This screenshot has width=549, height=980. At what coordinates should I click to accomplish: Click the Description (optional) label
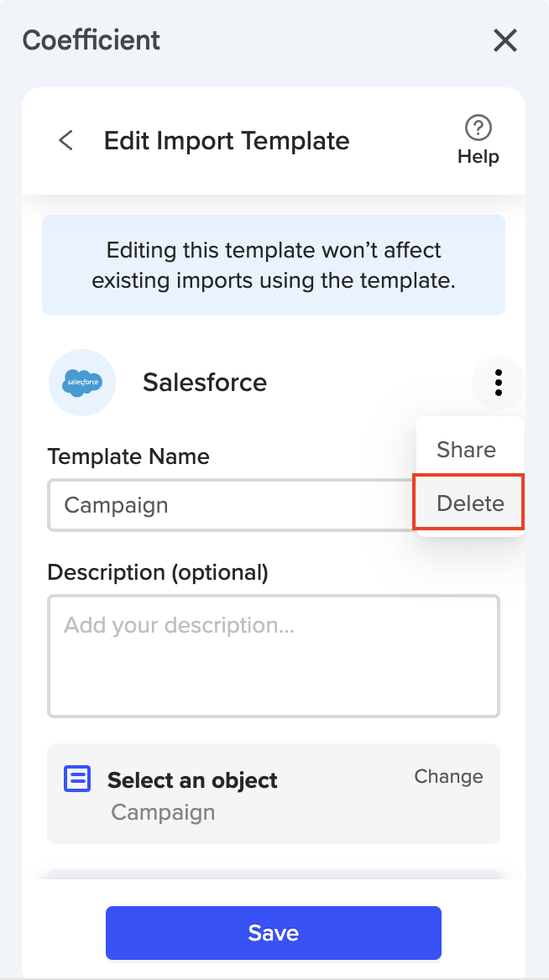point(158,572)
